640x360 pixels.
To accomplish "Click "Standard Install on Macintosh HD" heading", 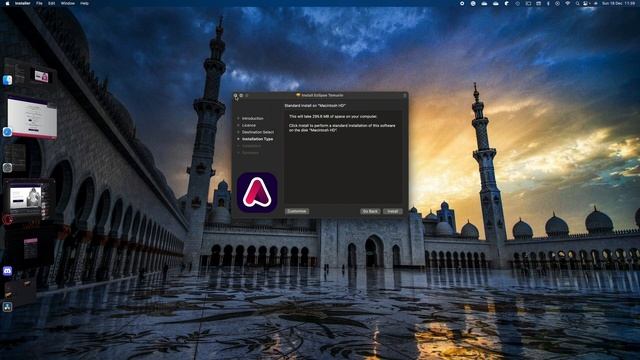I will (x=315, y=106).
